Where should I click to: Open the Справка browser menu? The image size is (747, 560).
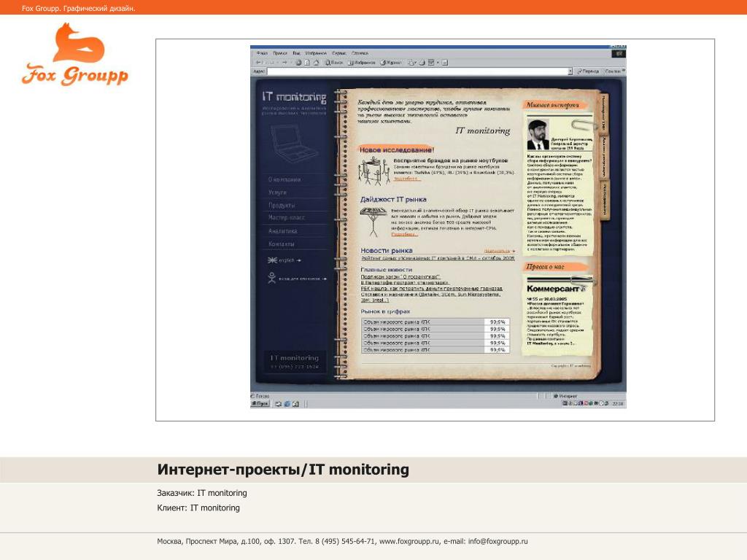(x=360, y=53)
